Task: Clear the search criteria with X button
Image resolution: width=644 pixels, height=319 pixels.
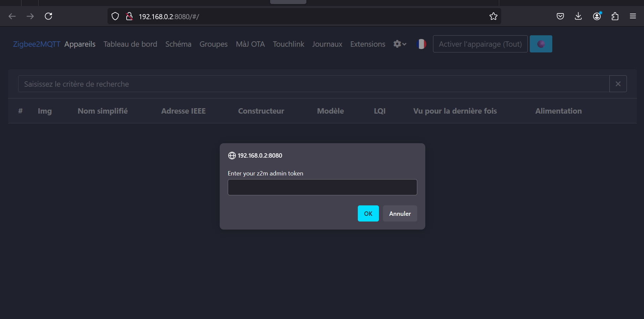Action: pos(618,84)
